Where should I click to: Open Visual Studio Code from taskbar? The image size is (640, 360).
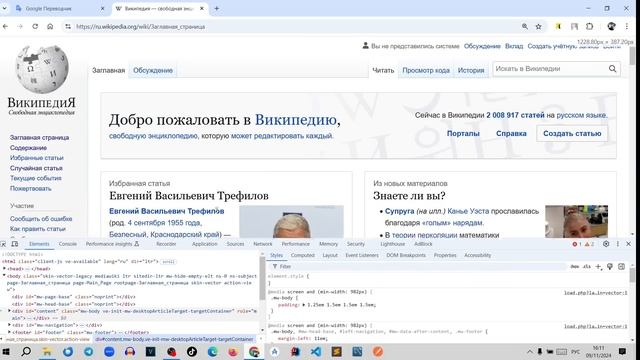316,351
